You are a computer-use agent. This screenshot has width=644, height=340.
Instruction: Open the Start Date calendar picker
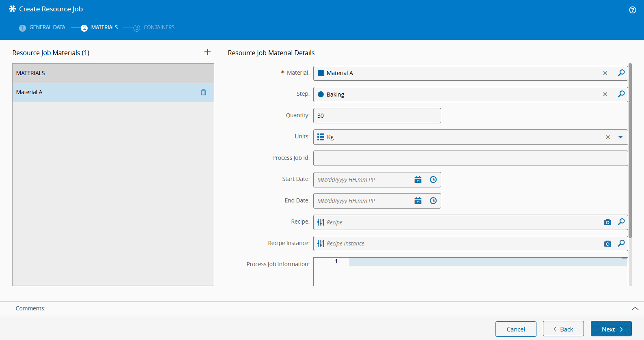tap(418, 180)
